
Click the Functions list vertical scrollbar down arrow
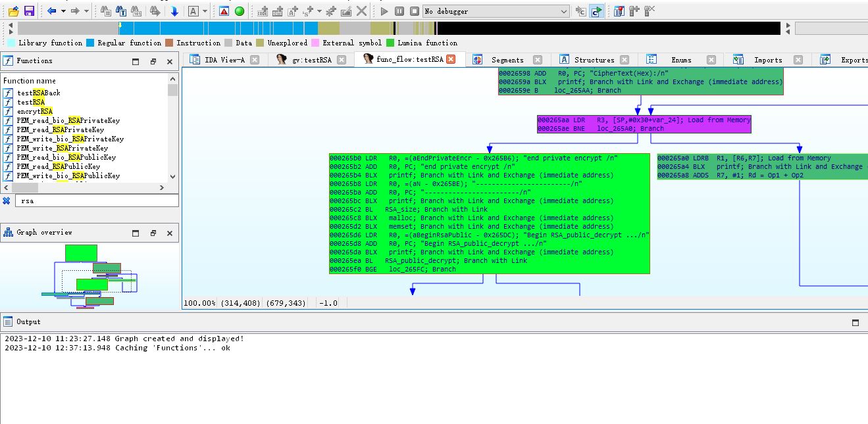(172, 176)
